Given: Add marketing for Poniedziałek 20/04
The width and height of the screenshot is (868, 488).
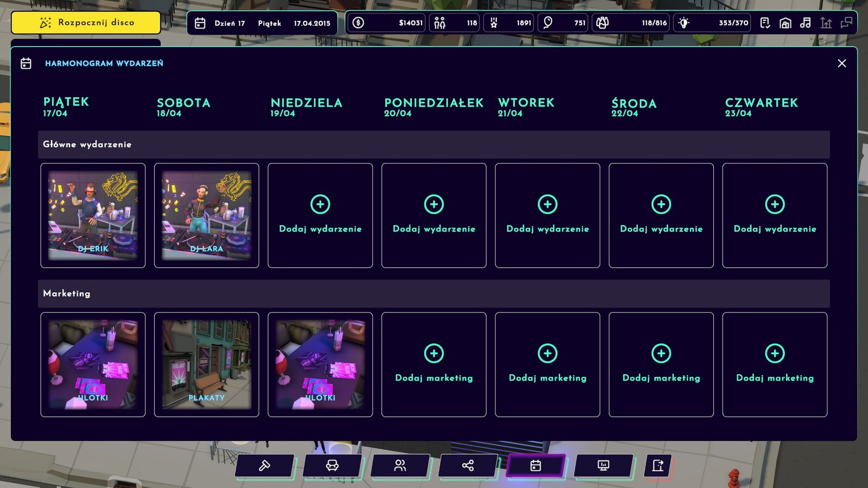Looking at the screenshot, I should click(434, 364).
